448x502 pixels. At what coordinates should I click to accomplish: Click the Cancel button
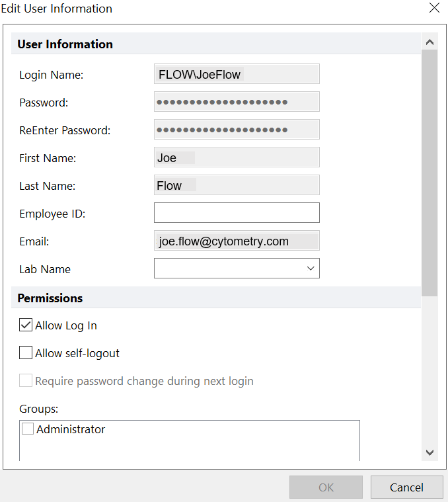point(406,487)
